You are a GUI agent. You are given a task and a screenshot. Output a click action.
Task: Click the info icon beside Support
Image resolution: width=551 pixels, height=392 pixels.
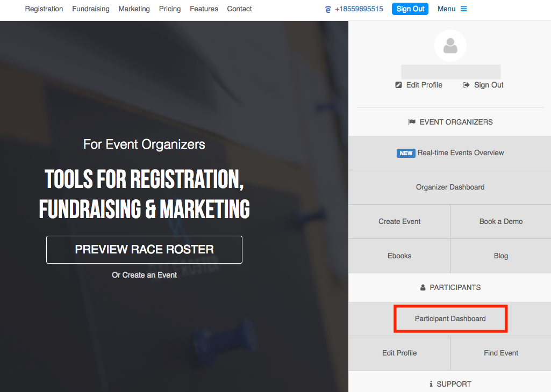(x=431, y=384)
